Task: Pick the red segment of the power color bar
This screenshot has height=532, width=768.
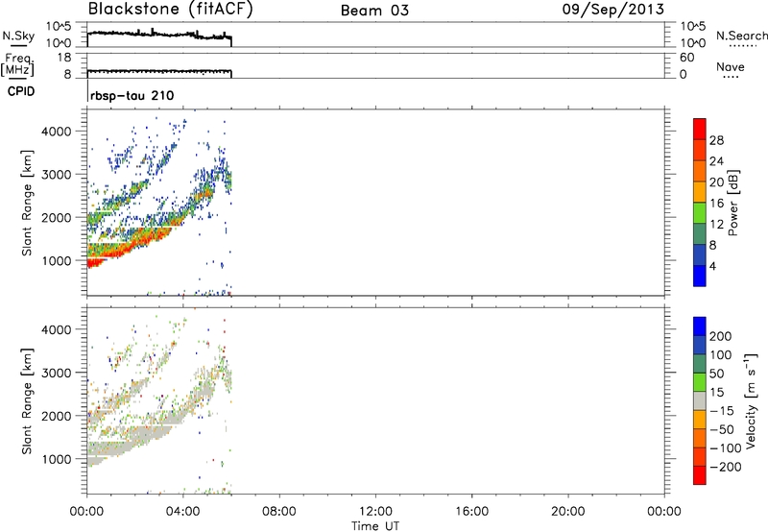Action: pyautogui.click(x=700, y=130)
